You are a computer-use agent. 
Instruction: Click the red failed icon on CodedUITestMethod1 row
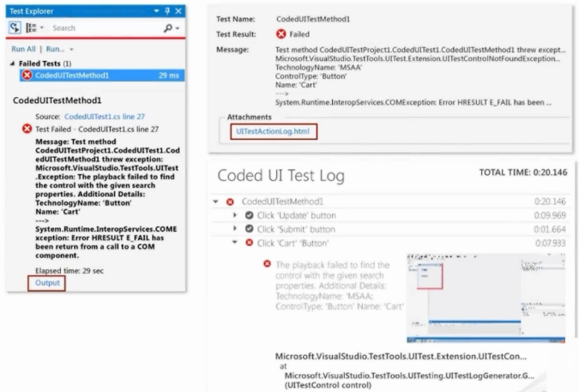click(27, 75)
